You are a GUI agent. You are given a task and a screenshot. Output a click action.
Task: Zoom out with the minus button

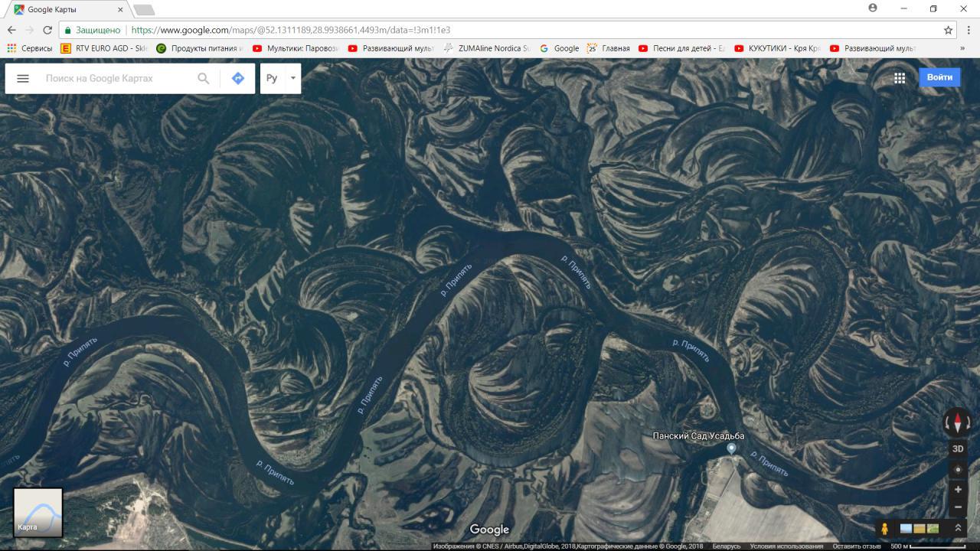coord(957,507)
